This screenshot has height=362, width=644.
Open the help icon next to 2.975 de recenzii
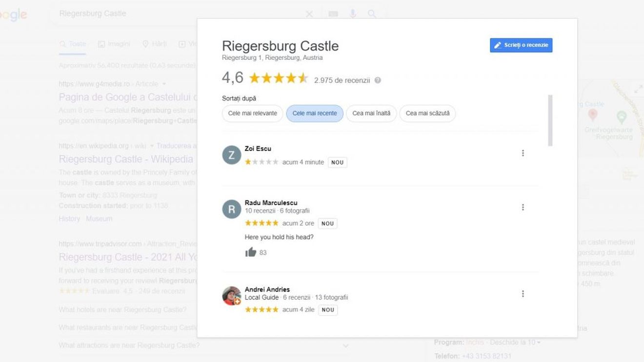coord(378,80)
